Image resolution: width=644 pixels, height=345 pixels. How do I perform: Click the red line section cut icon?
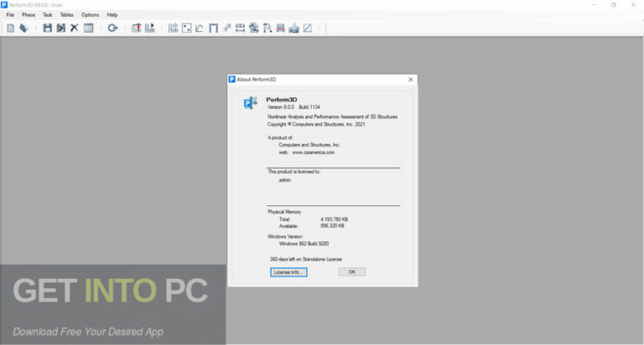[x=281, y=28]
